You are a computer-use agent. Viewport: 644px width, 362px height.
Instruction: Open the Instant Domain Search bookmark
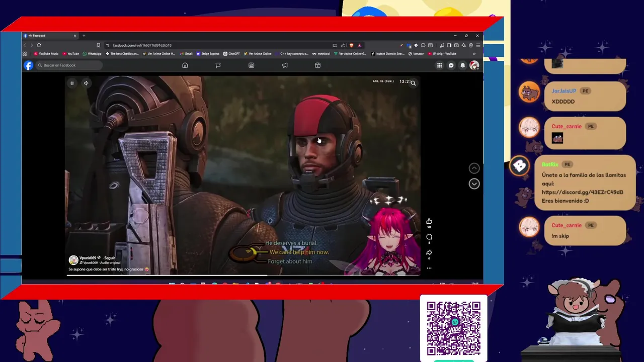388,54
